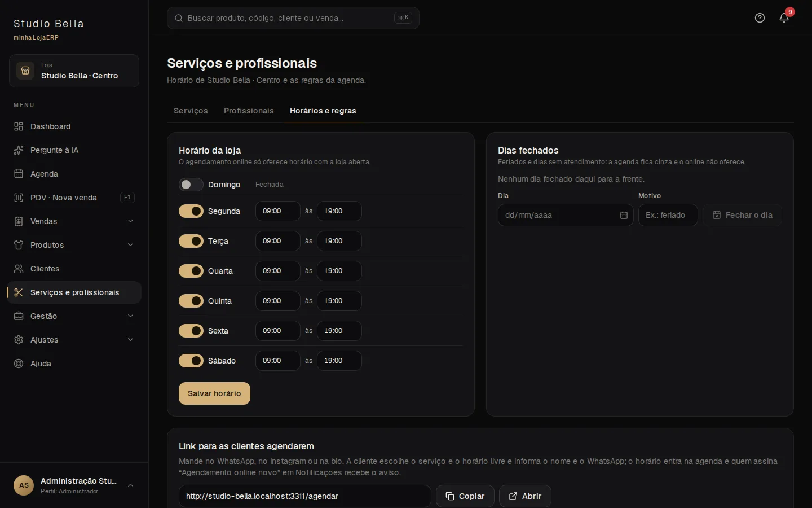Turn off the Segunda toggle
Image resolution: width=812 pixels, height=508 pixels.
(x=191, y=211)
